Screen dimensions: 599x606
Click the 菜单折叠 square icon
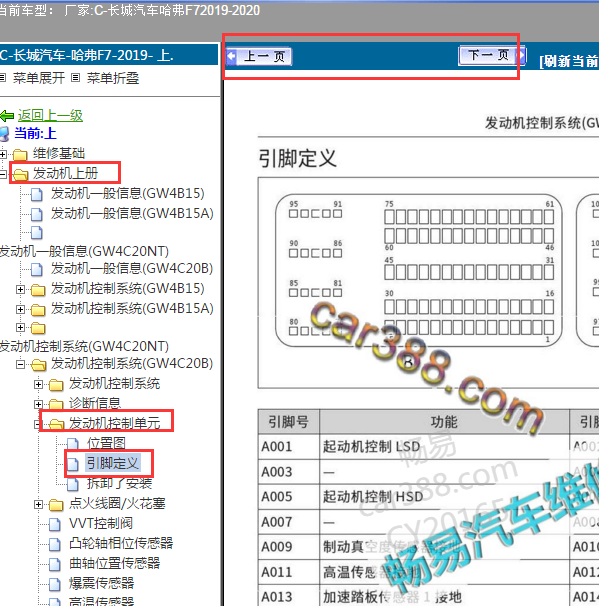pyautogui.click(x=76, y=78)
